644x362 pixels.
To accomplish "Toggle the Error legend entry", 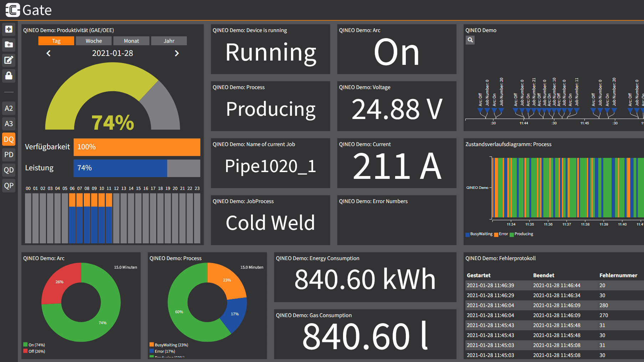I will [x=501, y=234].
